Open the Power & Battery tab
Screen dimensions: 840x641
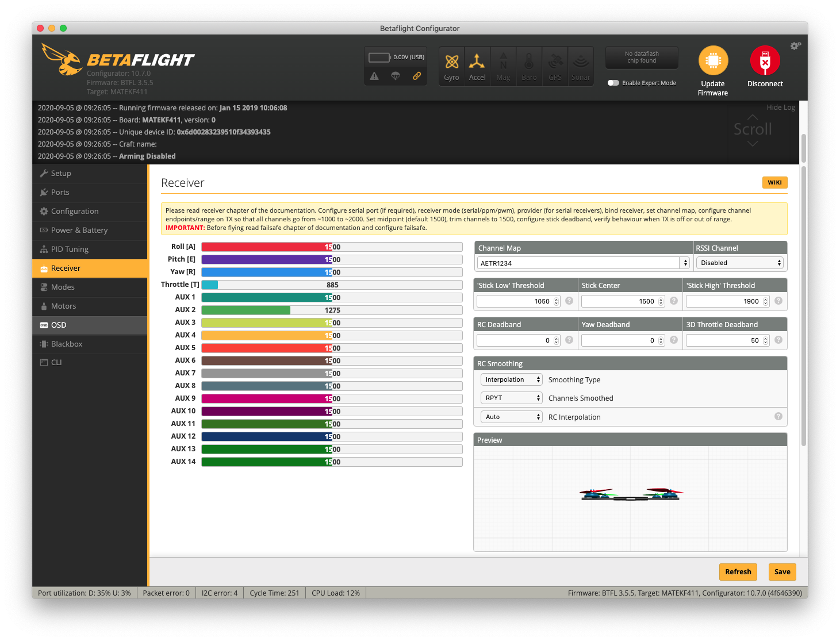point(90,230)
